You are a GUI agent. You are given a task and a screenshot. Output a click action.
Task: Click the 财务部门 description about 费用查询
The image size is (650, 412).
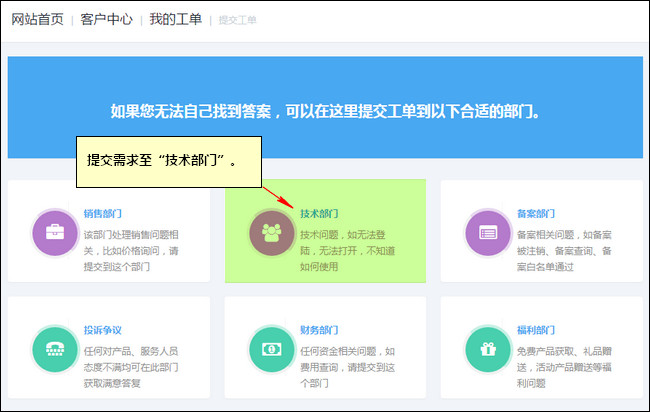[347, 367]
